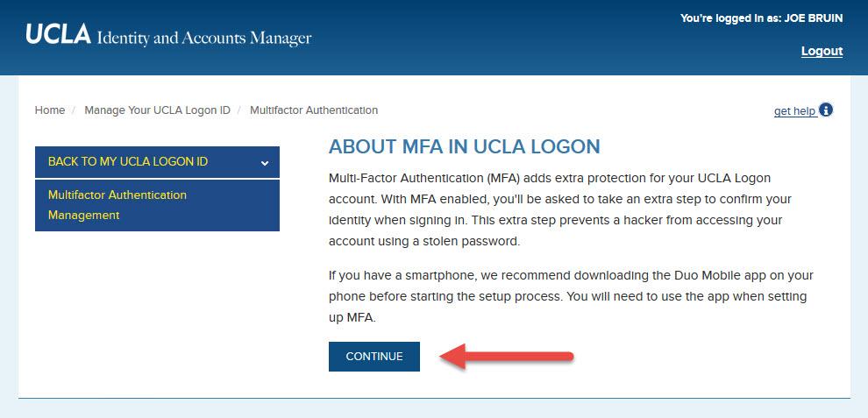Log out using the Logout link
The width and height of the screenshot is (868, 418).
click(822, 51)
